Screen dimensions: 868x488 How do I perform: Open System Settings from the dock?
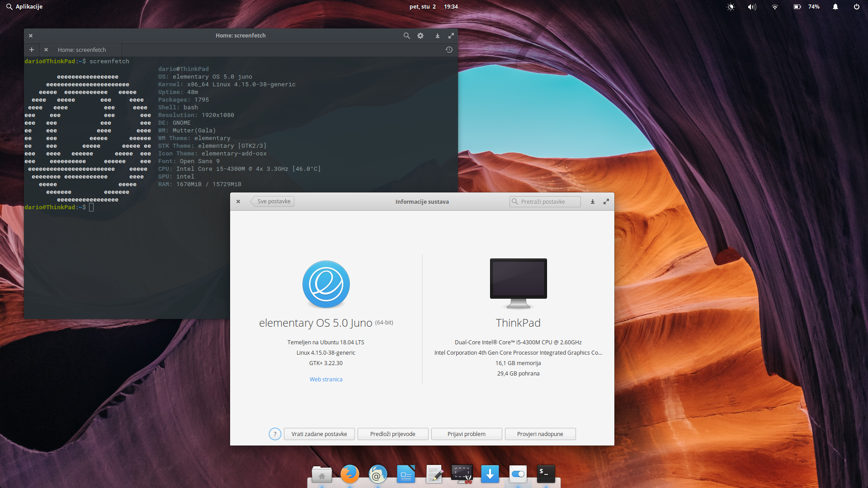pos(518,474)
